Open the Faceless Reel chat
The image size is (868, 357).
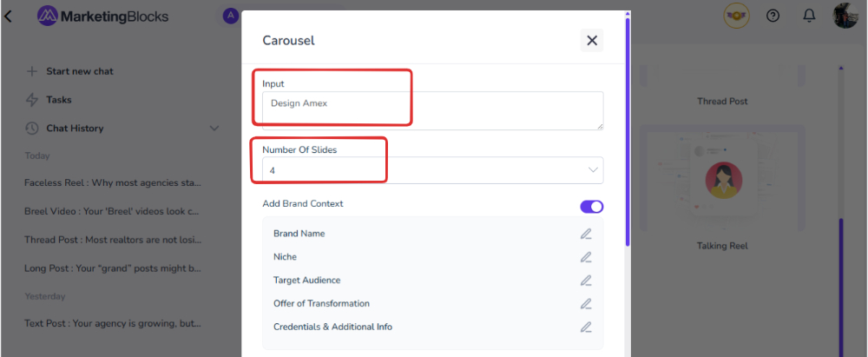[x=113, y=183]
